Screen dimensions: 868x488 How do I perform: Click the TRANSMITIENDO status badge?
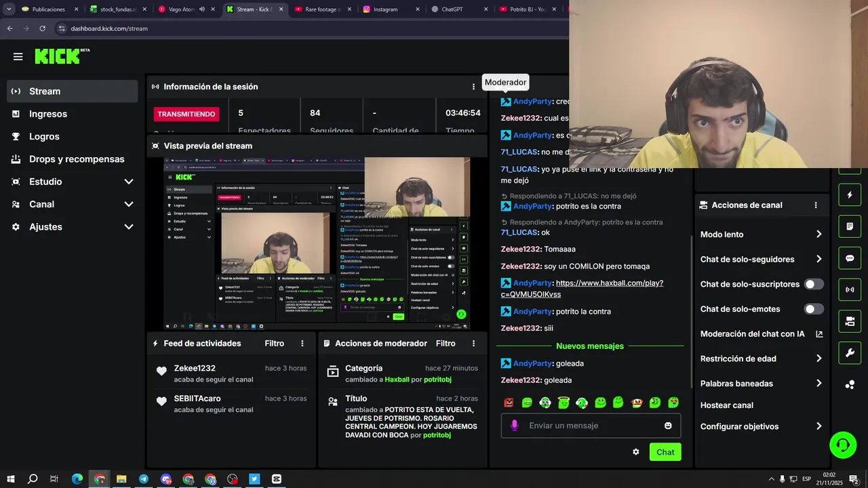(186, 114)
